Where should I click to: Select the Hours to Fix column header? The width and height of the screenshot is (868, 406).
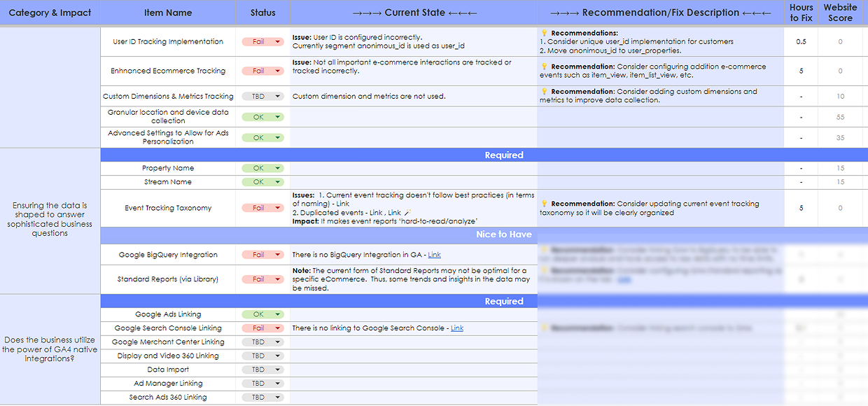click(801, 13)
